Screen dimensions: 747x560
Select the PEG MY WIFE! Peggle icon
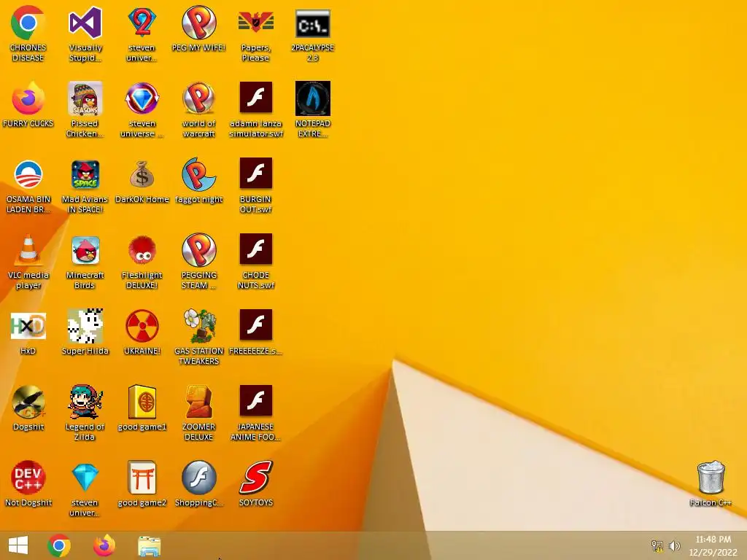coord(199,23)
